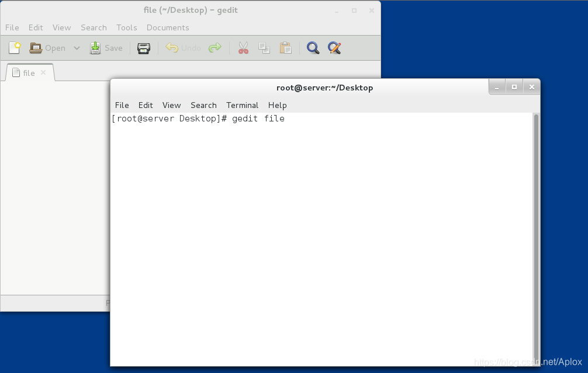Image resolution: width=588 pixels, height=373 pixels.
Task: Search for text with magnifier icon
Action: [x=313, y=48]
